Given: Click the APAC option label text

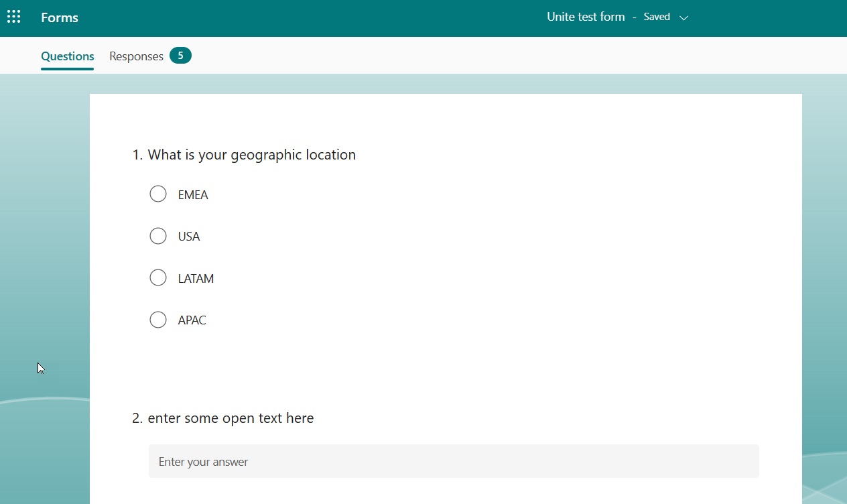Looking at the screenshot, I should (192, 320).
